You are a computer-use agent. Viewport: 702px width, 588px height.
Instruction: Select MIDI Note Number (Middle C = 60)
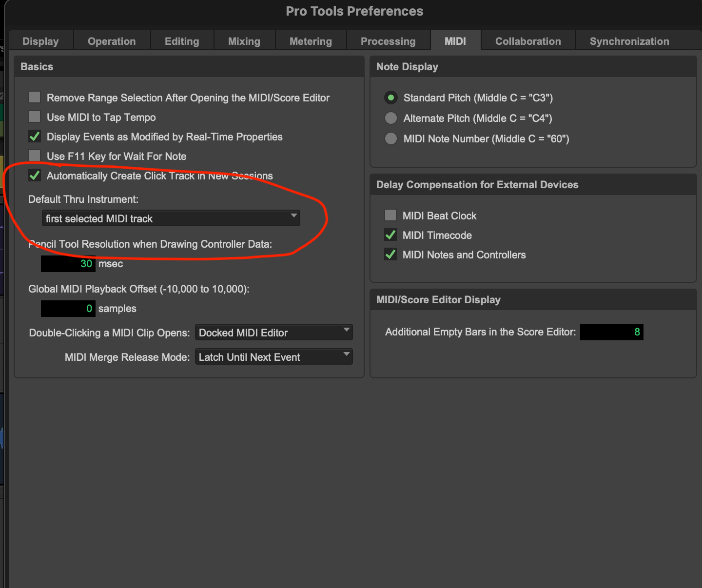pos(391,138)
